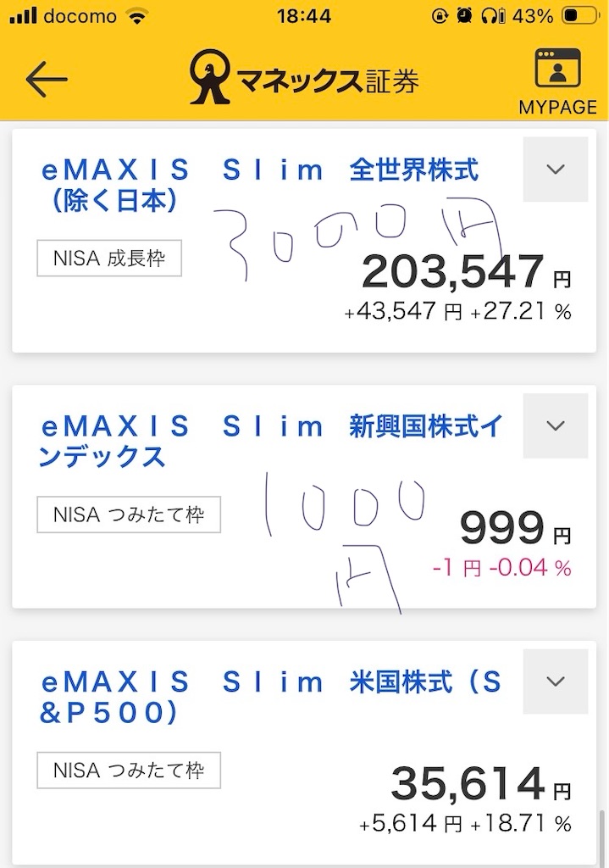Tap the NISA つみたて枠 label under 新興国株式
609x868 pixels.
click(x=129, y=515)
